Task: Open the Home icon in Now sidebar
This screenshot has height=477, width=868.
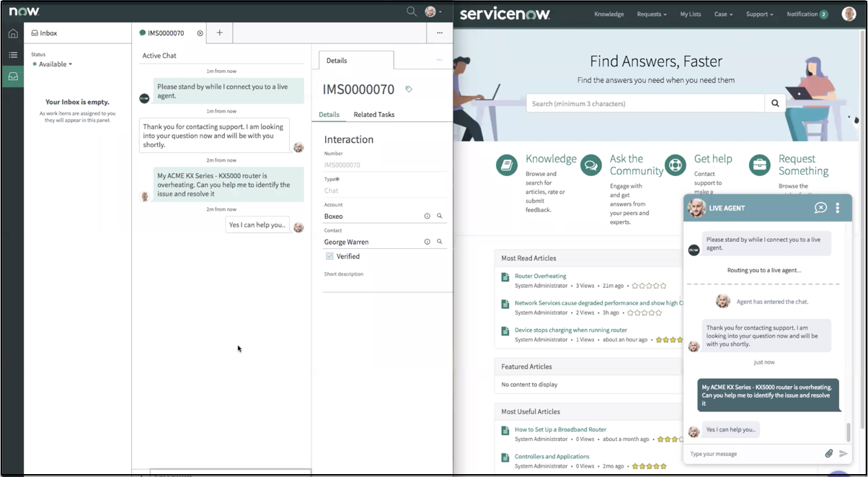Action: click(x=13, y=33)
